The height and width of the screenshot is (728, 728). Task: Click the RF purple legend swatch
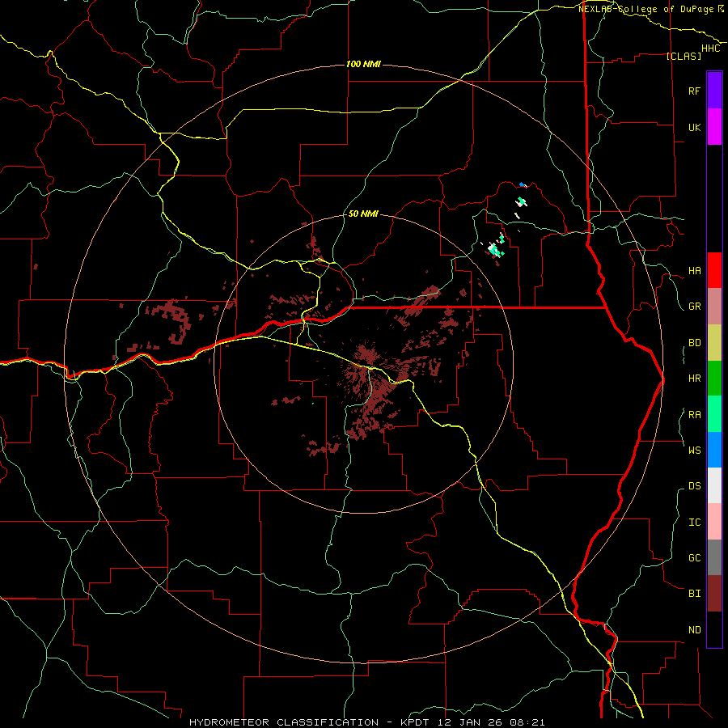714,91
